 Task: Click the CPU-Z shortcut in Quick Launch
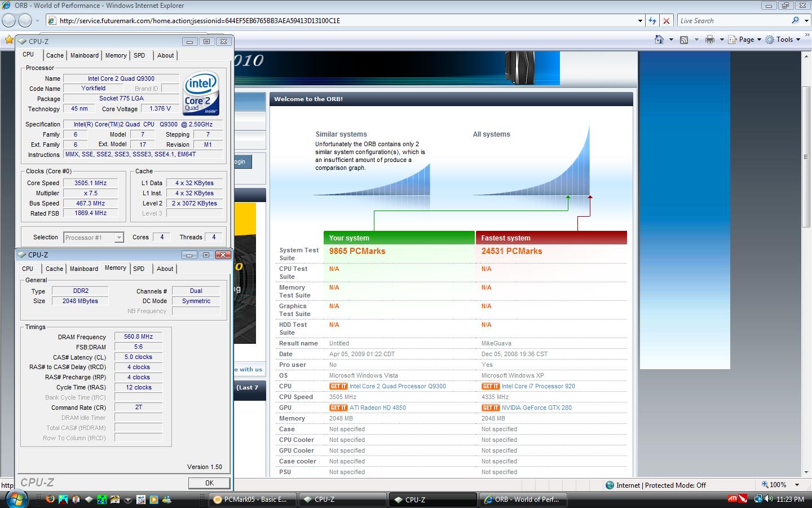(x=89, y=500)
